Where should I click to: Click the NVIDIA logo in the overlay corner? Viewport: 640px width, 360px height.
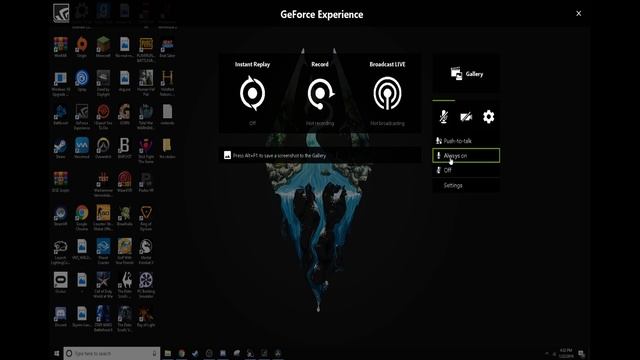[61, 13]
